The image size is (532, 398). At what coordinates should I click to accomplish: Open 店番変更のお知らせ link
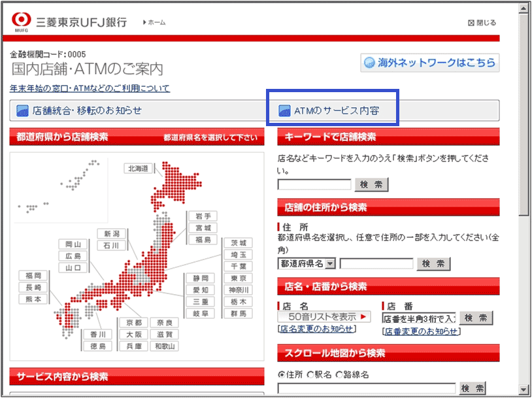421,331
